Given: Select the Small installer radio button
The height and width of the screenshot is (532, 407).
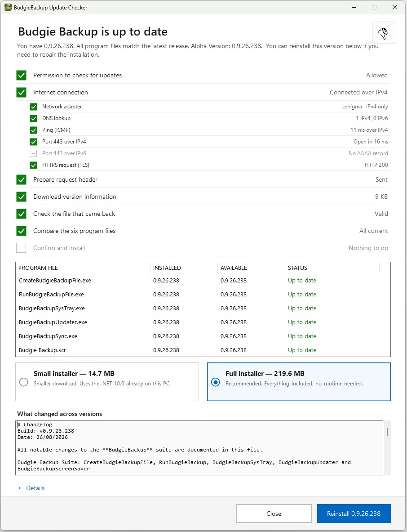Looking at the screenshot, I should pyautogui.click(x=24, y=382).
